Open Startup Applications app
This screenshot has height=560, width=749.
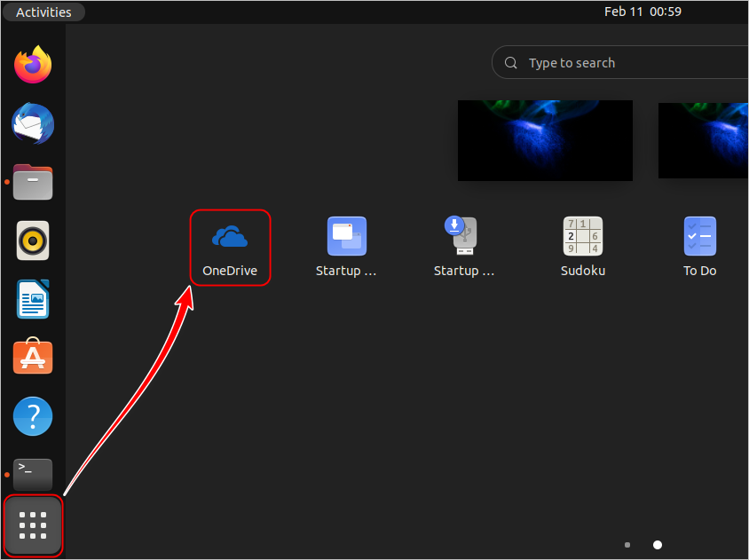(346, 247)
